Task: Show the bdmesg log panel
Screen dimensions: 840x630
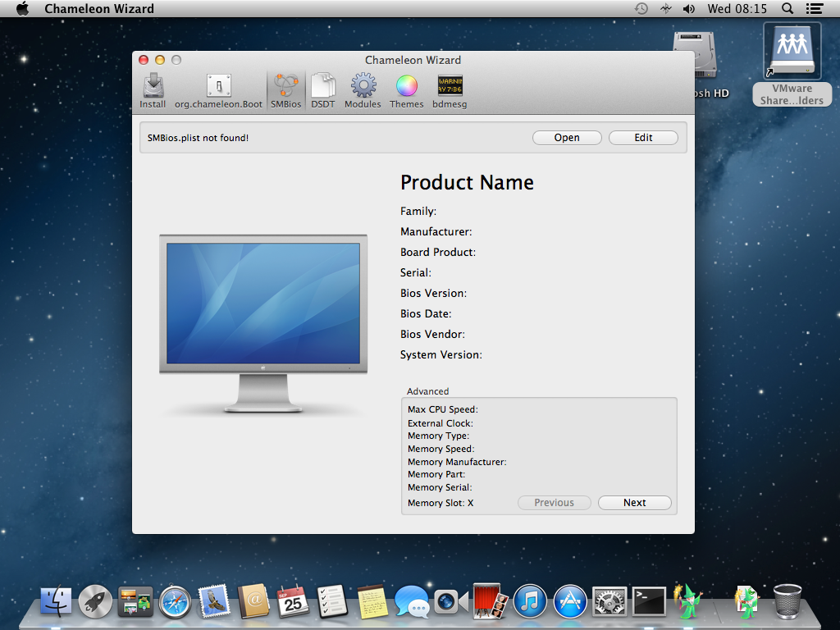Action: (450, 90)
